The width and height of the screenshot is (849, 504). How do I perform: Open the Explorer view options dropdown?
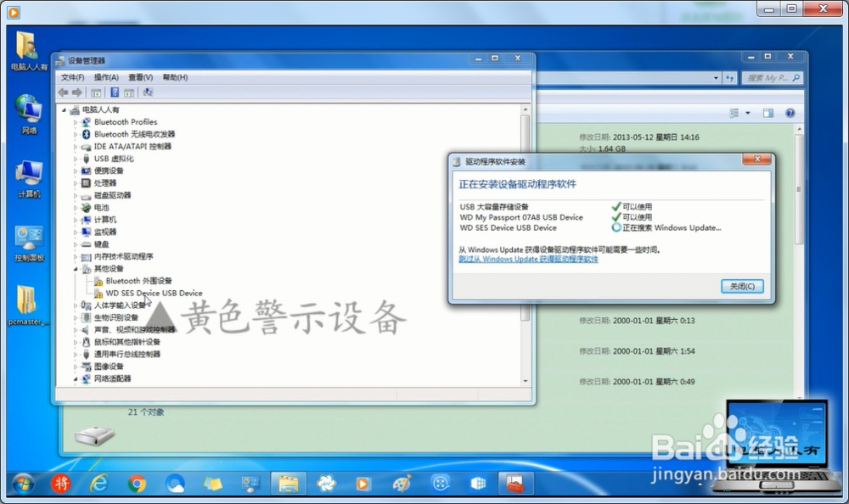coord(748,113)
